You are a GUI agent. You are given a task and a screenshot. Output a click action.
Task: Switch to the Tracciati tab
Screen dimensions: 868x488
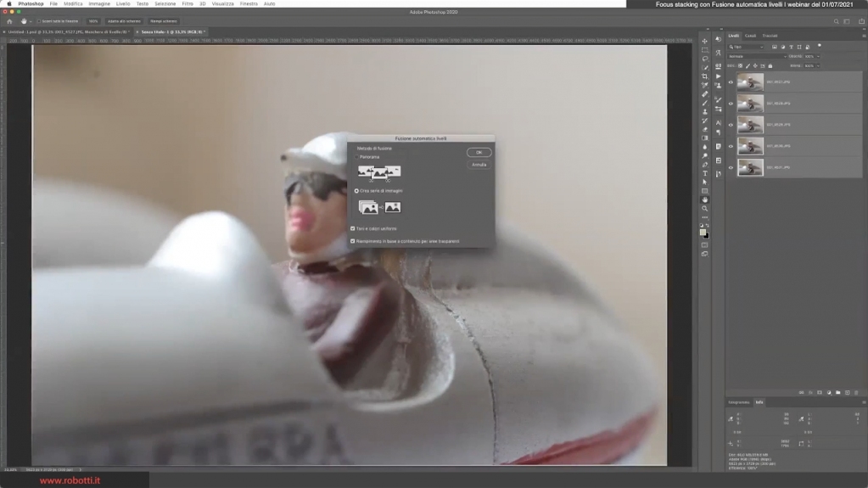tap(770, 36)
